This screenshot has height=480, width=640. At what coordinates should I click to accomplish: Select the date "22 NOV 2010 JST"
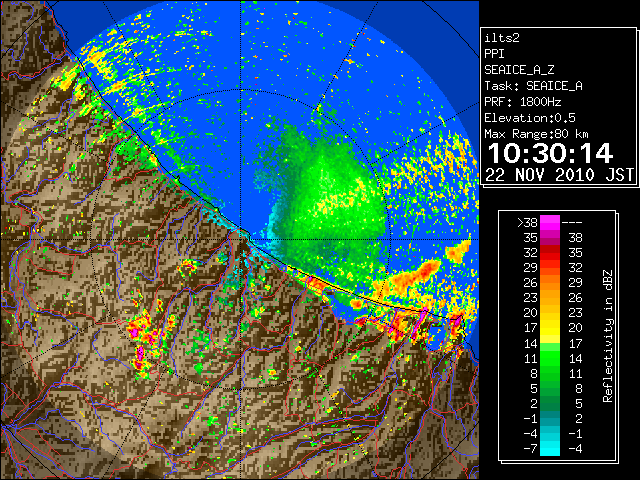pyautogui.click(x=559, y=175)
